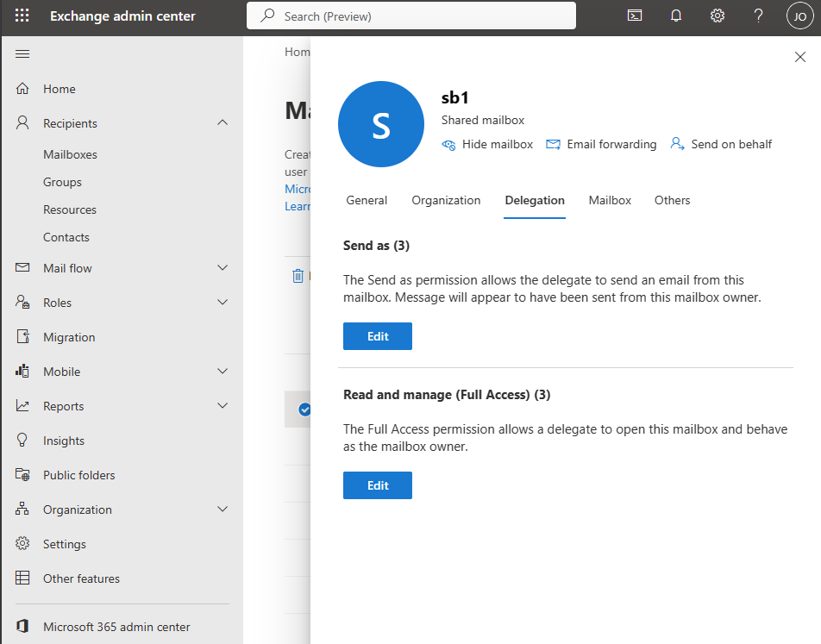Collapse the Recipients section chevron
Screen dimensions: 821x644
coord(222,122)
